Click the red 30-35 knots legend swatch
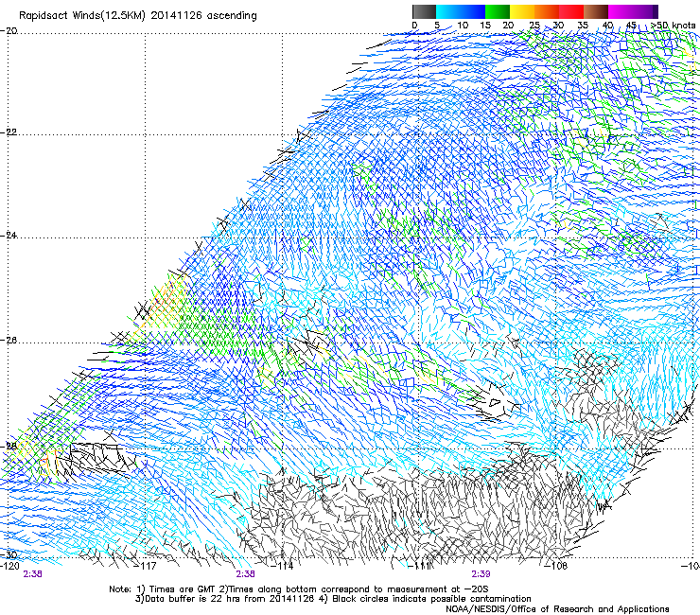Image resolution: width=700 pixels, height=615 pixels. pos(571,11)
